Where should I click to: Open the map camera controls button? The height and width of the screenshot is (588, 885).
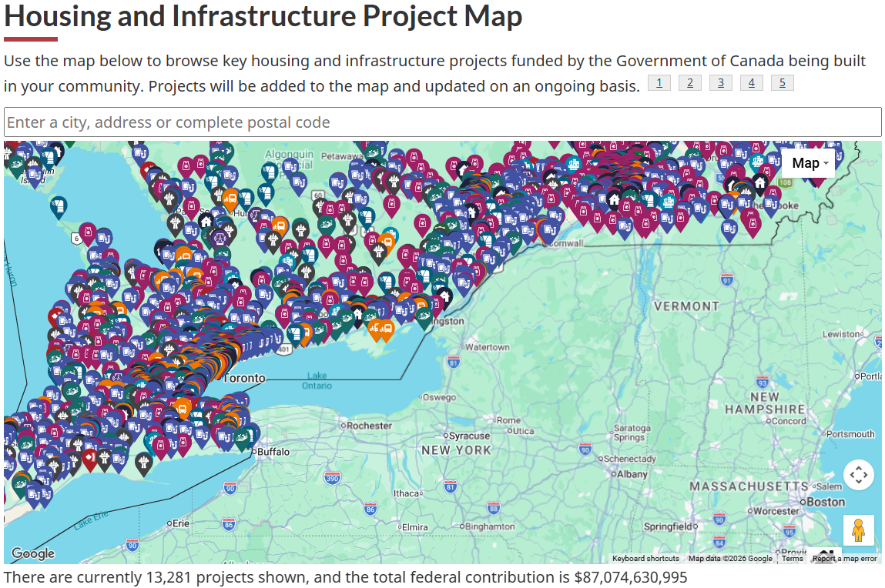pos(859,475)
